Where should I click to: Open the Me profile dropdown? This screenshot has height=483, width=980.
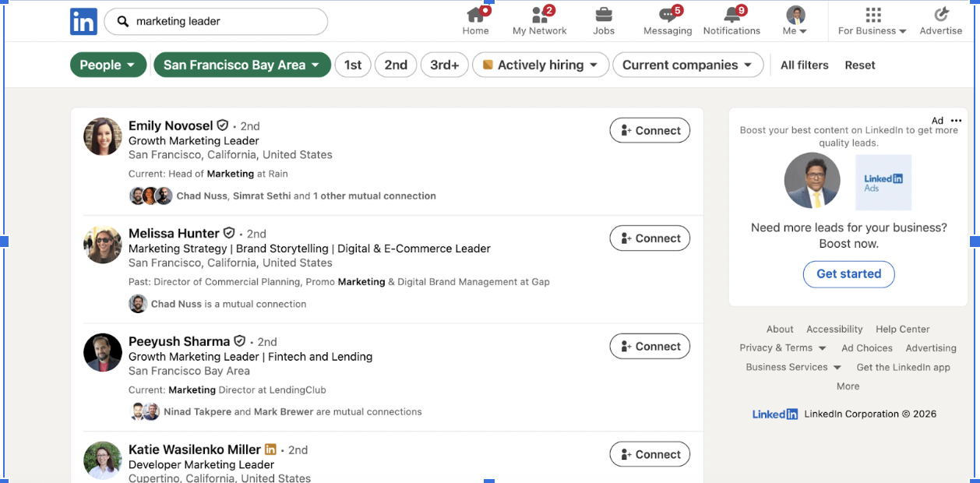click(795, 21)
